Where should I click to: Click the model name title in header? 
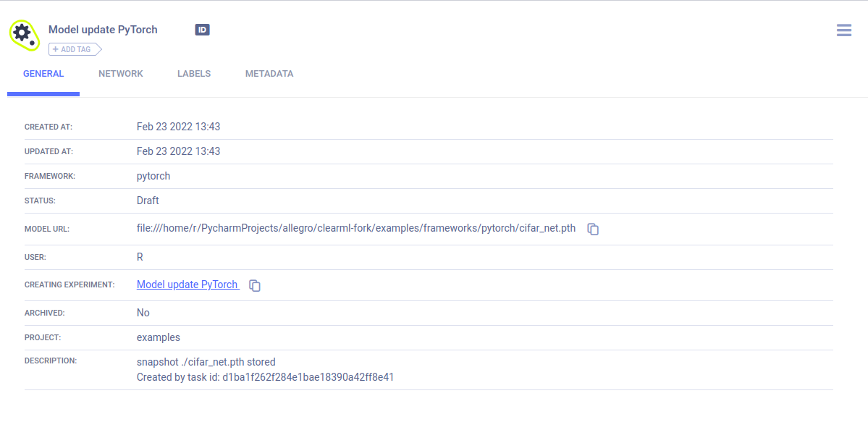point(103,30)
